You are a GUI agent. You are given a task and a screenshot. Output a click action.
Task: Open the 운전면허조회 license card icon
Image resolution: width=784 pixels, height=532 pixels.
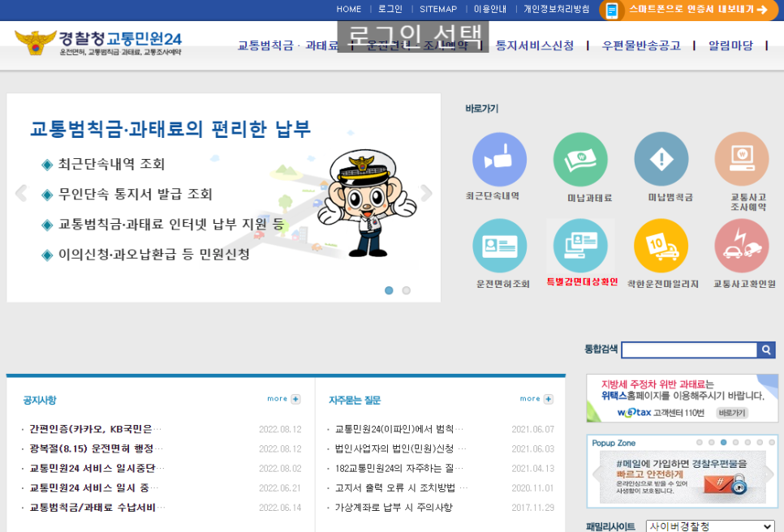point(499,245)
